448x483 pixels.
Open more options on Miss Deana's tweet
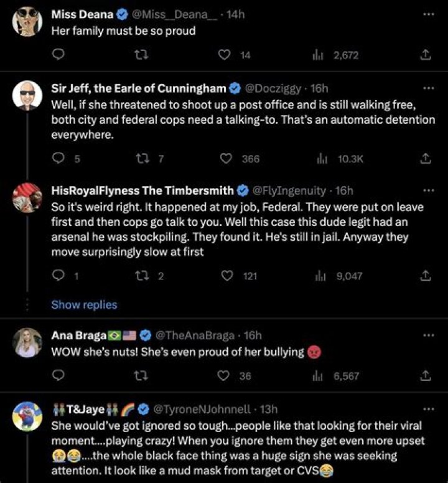427,14
